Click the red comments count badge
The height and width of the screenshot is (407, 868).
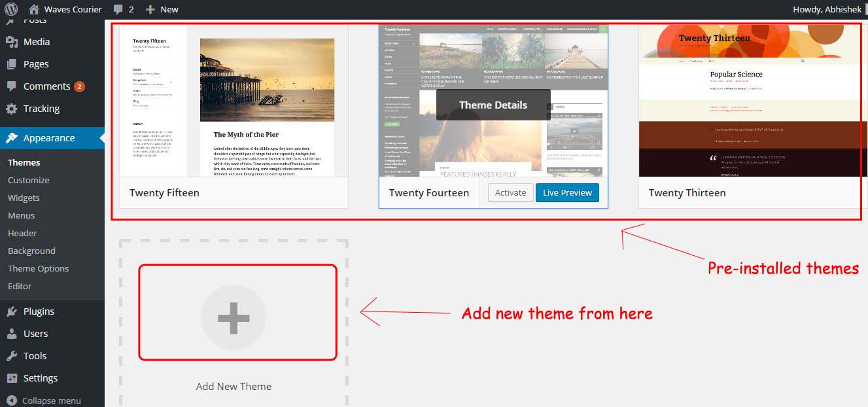pyautogui.click(x=79, y=86)
